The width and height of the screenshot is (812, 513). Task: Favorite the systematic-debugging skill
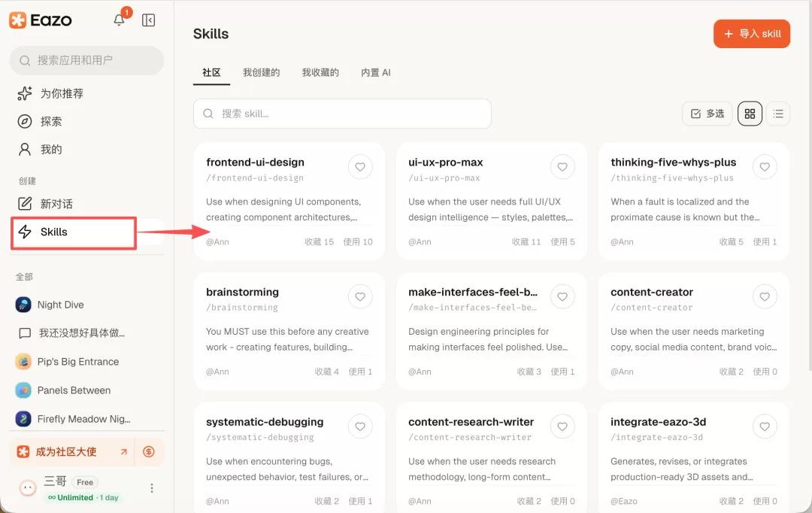360,426
